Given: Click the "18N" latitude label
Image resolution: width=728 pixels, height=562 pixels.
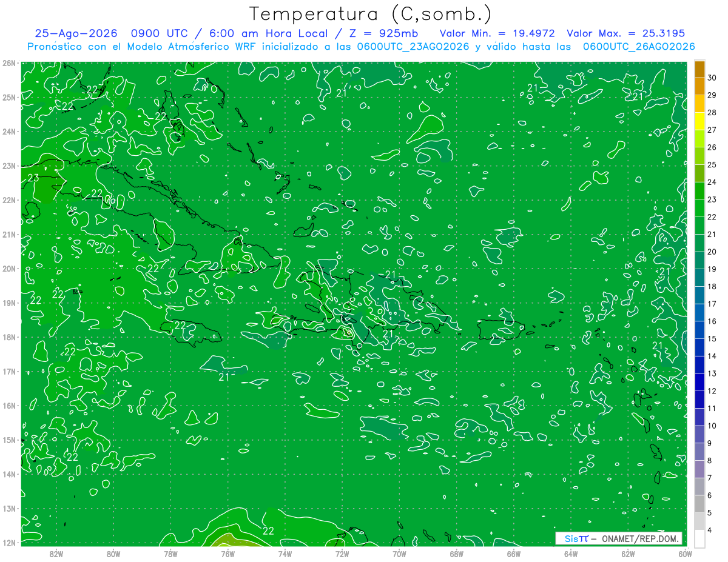Looking at the screenshot, I should tap(9, 337).
